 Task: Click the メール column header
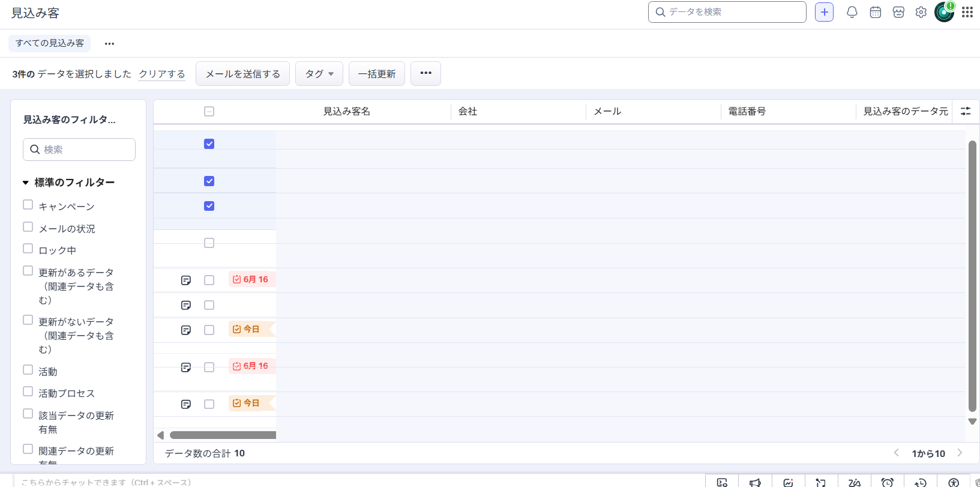(607, 111)
